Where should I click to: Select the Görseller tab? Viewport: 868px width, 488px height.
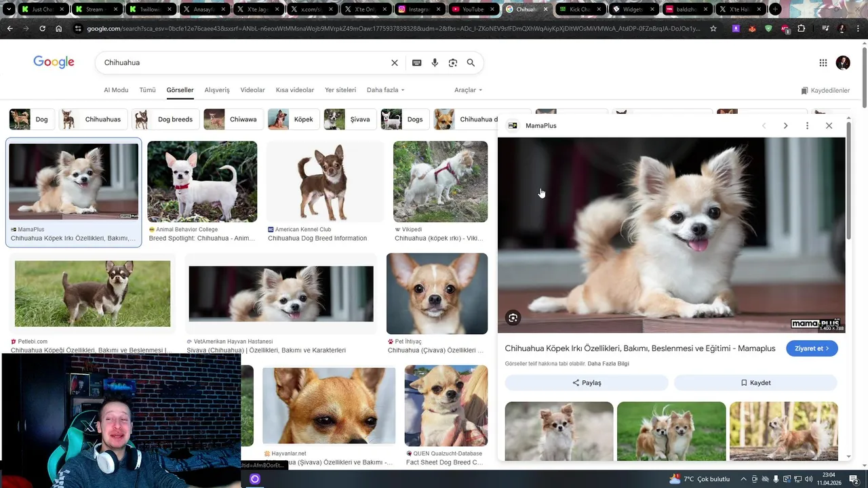[x=180, y=90]
